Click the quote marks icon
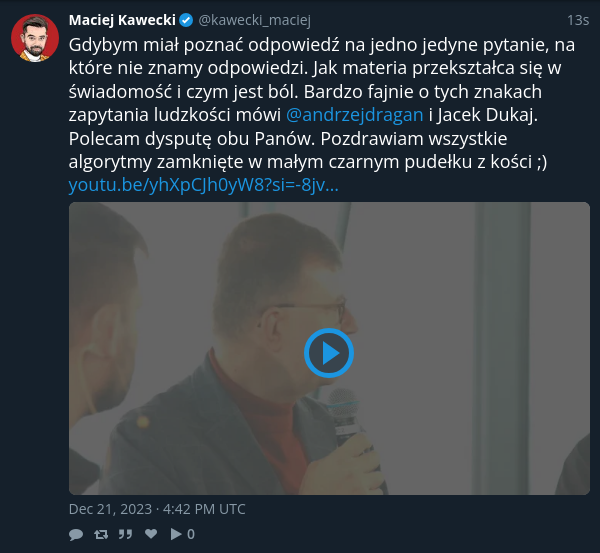 click(x=126, y=534)
